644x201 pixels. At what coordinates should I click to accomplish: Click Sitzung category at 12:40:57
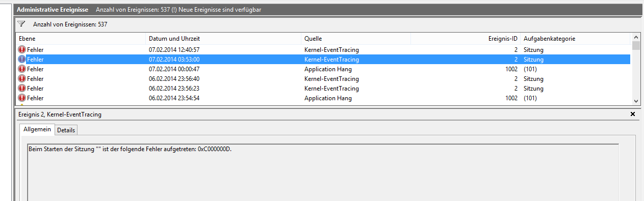(533, 49)
